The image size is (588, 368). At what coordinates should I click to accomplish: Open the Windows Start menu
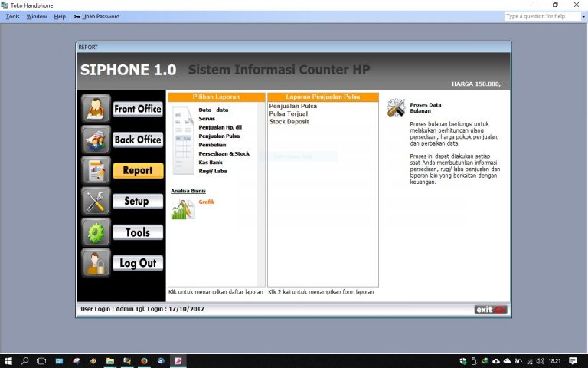coord(8,361)
